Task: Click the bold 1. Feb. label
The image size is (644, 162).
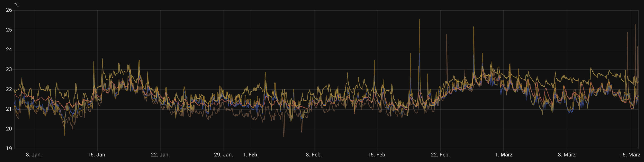Action: point(251,155)
